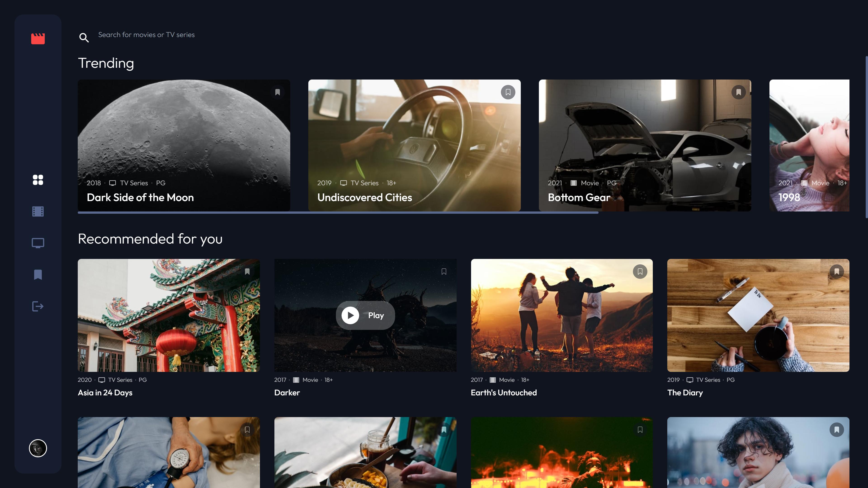Toggle bookmark on Earth's Untouched

point(640,271)
